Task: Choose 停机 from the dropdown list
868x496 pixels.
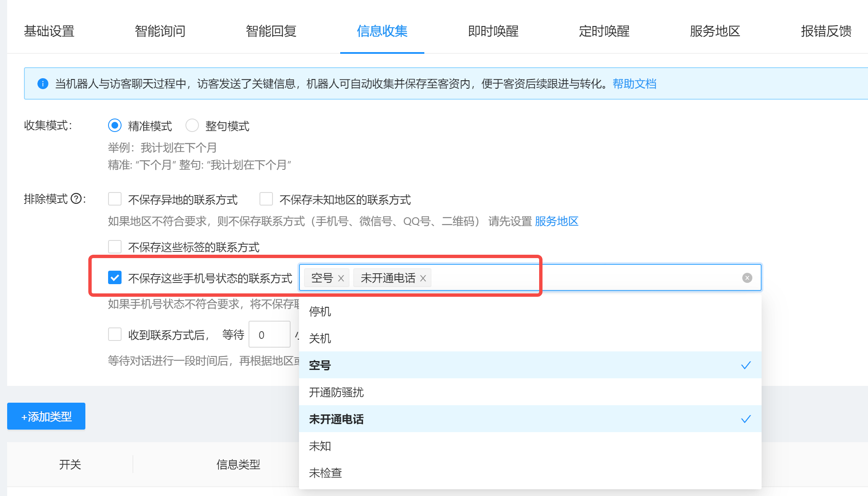Action: coord(320,311)
